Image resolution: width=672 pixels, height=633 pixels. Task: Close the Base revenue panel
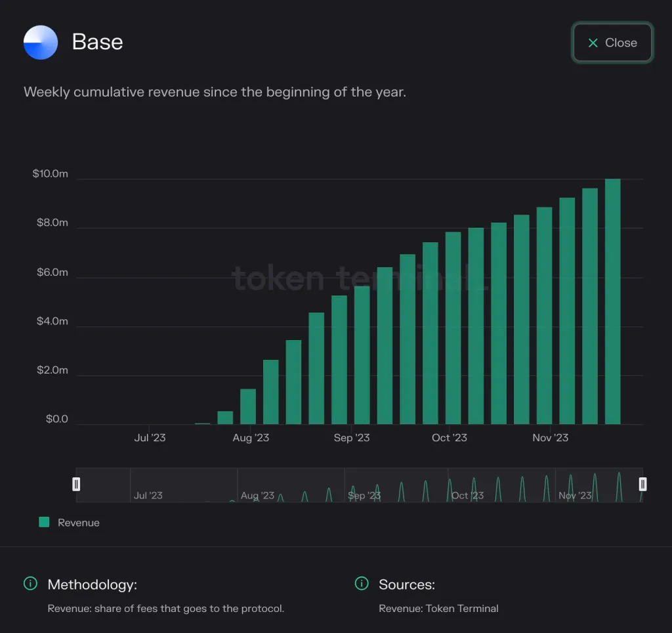612,43
